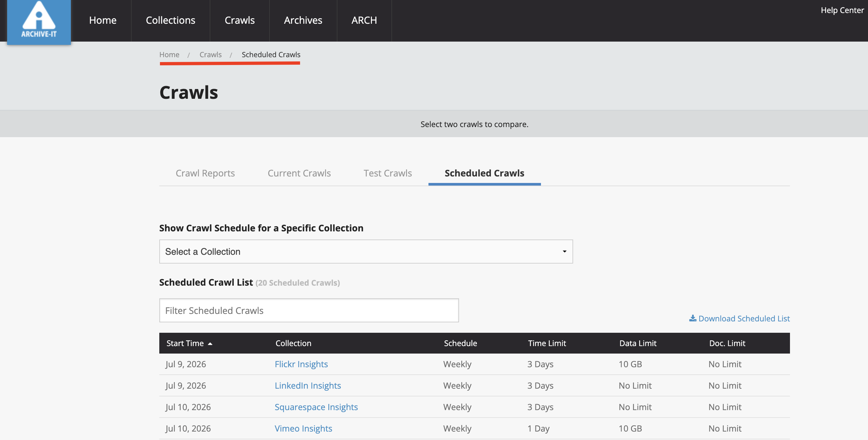Image resolution: width=868 pixels, height=440 pixels.
Task: Click Download Scheduled List link
Action: coord(744,318)
